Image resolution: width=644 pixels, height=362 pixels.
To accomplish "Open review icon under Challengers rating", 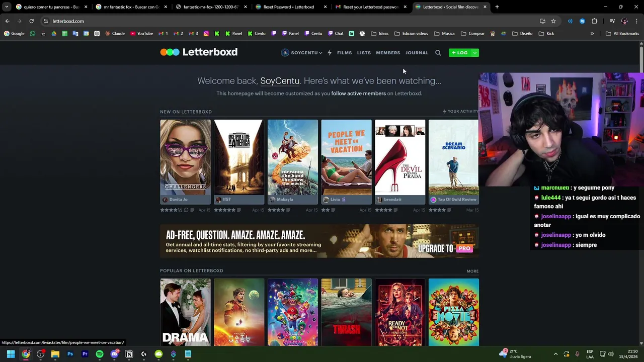I will (x=192, y=210).
